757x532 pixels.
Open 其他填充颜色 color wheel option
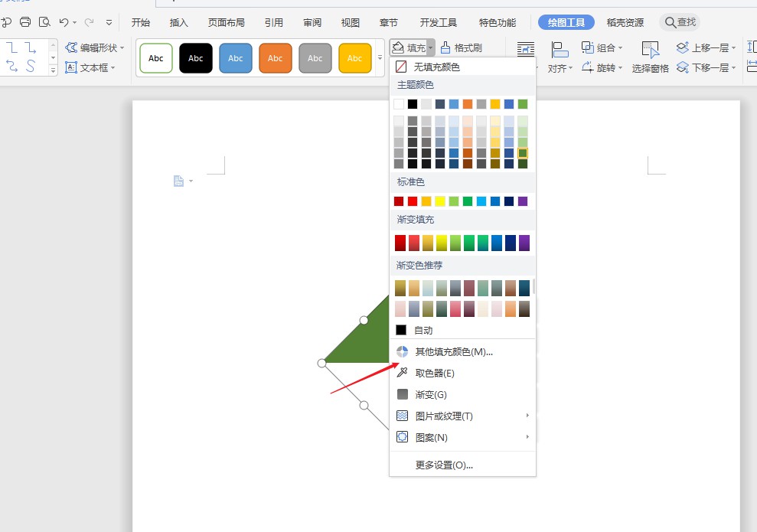tap(453, 352)
